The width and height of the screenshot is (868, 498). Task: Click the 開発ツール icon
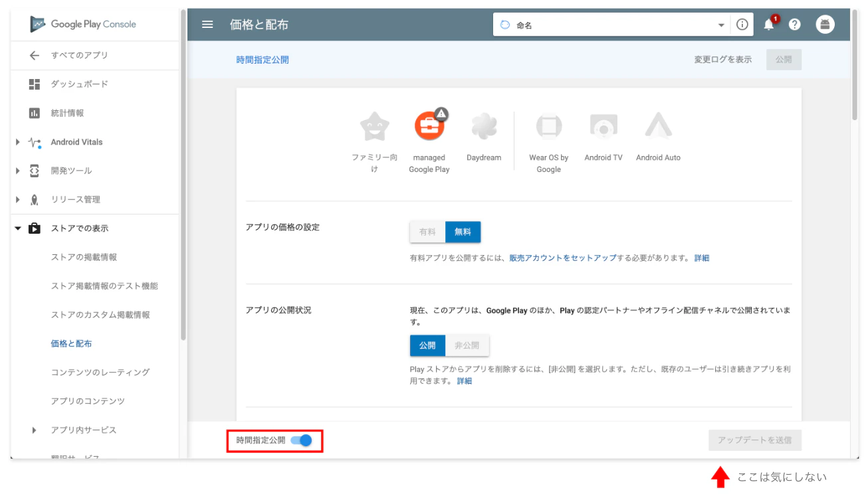pos(35,171)
